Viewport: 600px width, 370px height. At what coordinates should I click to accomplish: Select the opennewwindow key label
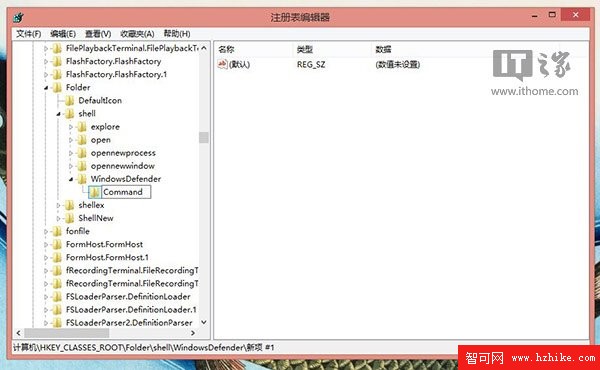(x=122, y=166)
